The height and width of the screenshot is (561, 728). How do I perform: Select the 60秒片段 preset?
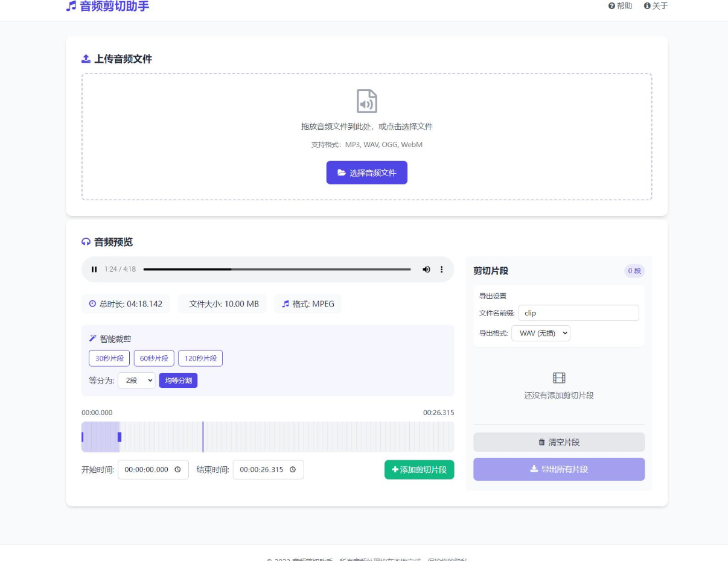pyautogui.click(x=154, y=358)
